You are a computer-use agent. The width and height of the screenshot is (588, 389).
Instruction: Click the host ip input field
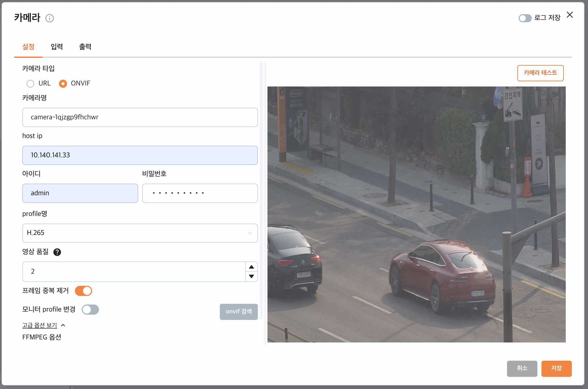pos(140,155)
